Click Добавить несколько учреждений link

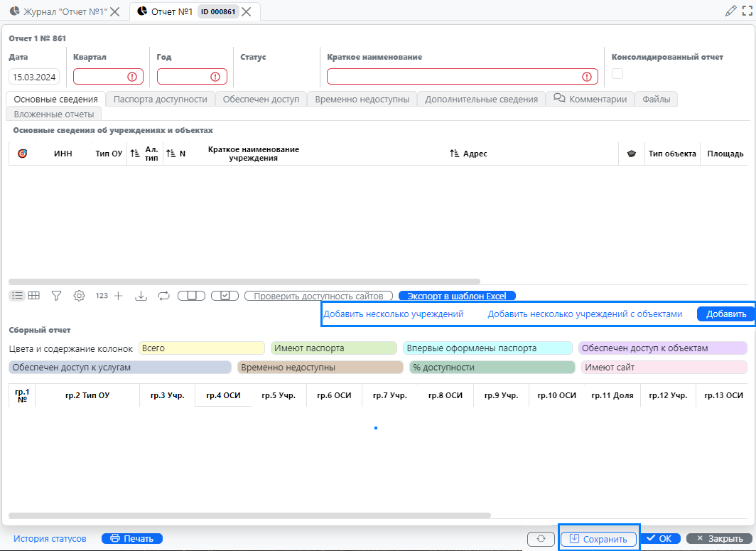(394, 314)
